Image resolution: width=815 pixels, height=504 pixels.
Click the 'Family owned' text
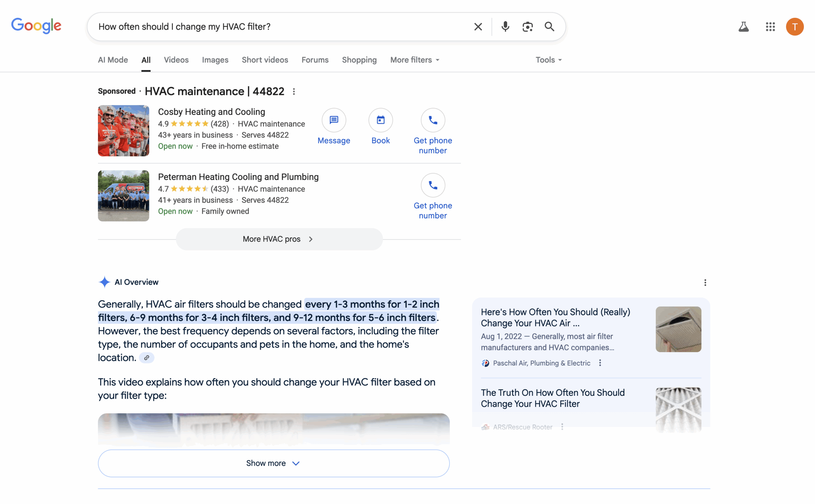(225, 211)
